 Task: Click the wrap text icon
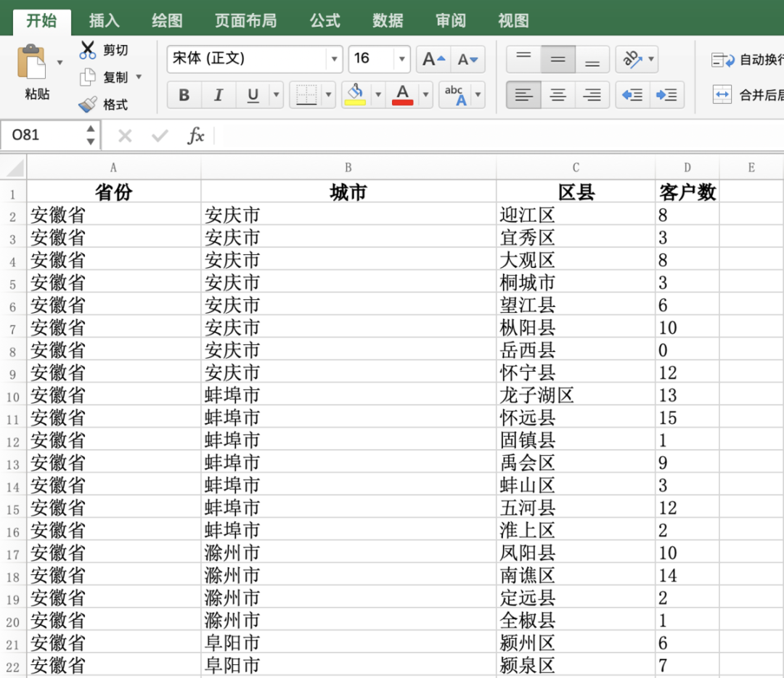click(722, 60)
